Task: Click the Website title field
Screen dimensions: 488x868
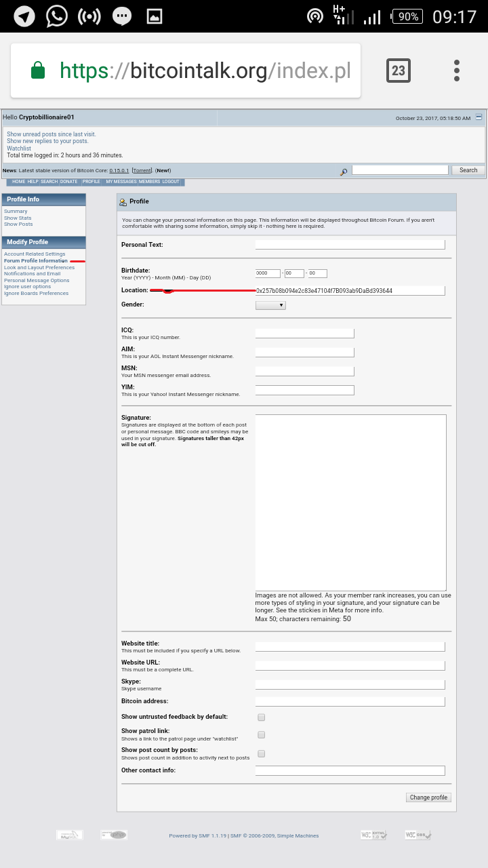Action: [x=350, y=647]
